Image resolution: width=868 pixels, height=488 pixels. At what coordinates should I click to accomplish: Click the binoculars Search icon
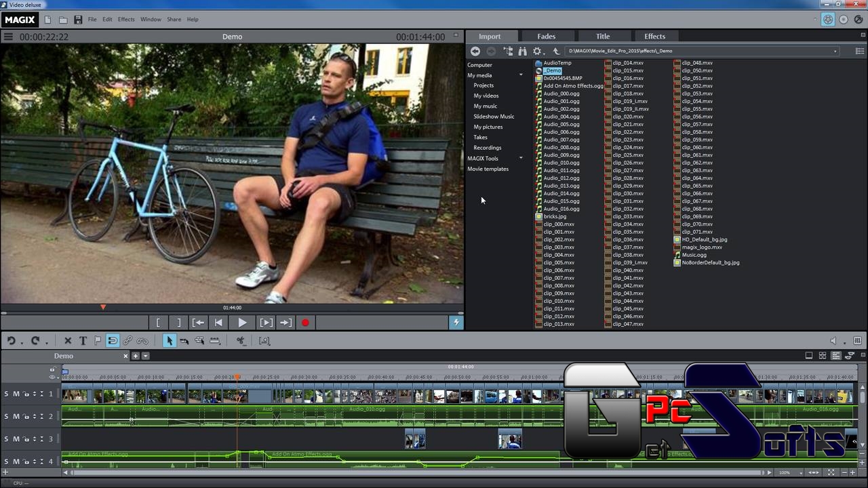(x=522, y=51)
